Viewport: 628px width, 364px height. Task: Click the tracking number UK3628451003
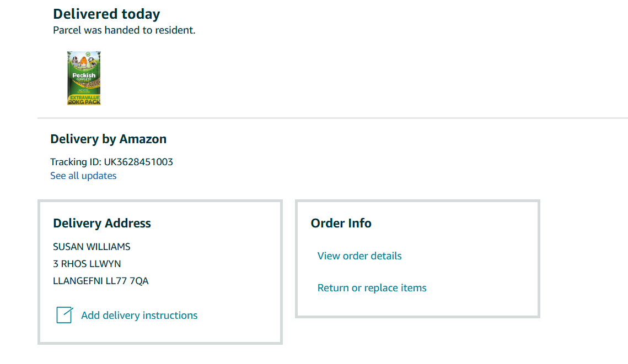pos(138,162)
